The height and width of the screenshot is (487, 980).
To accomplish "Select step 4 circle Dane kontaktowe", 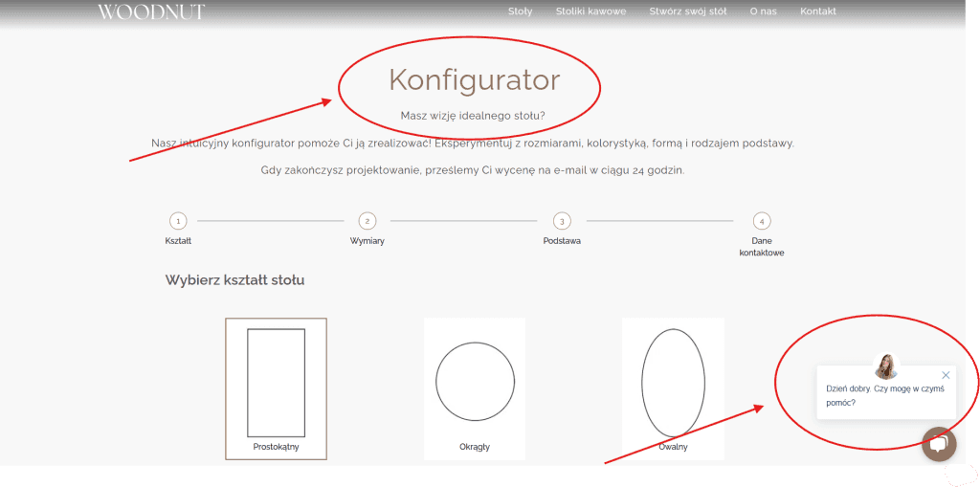I will 761,221.
